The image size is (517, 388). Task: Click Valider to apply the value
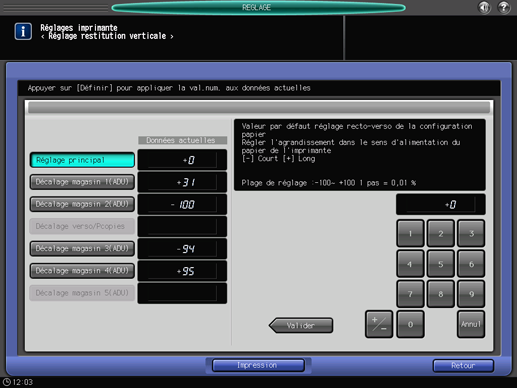[301, 325]
